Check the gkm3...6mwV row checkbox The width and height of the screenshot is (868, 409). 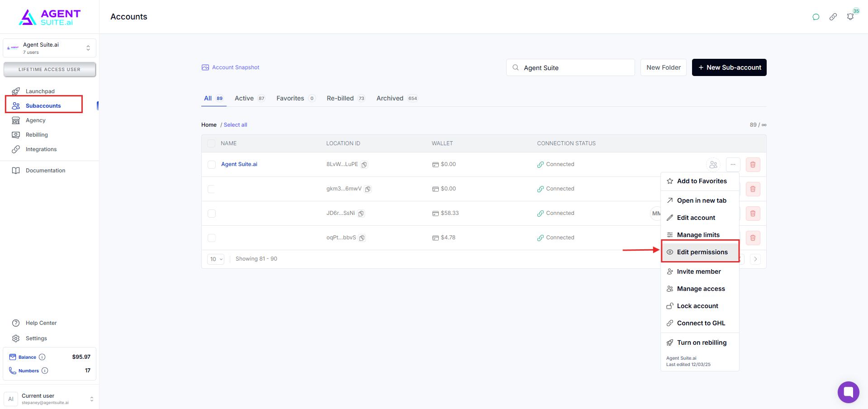(211, 189)
